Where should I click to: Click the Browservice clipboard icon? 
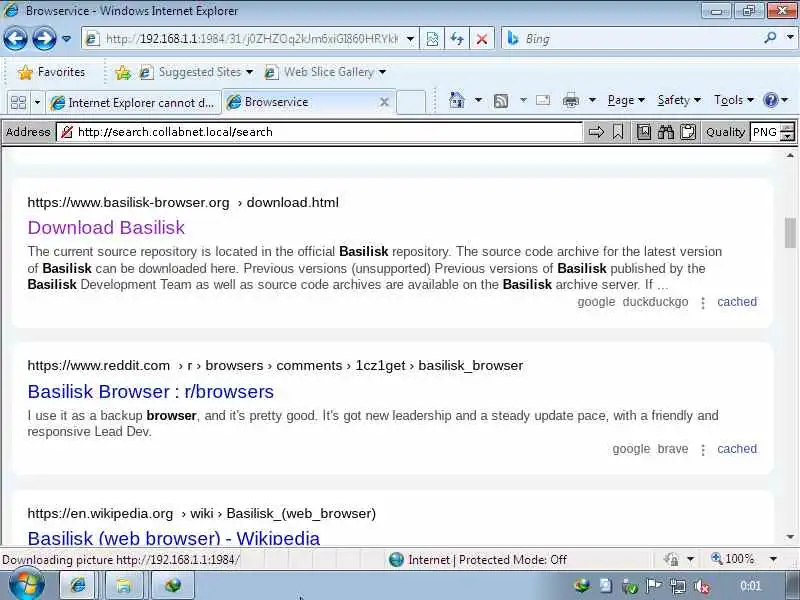pos(688,132)
